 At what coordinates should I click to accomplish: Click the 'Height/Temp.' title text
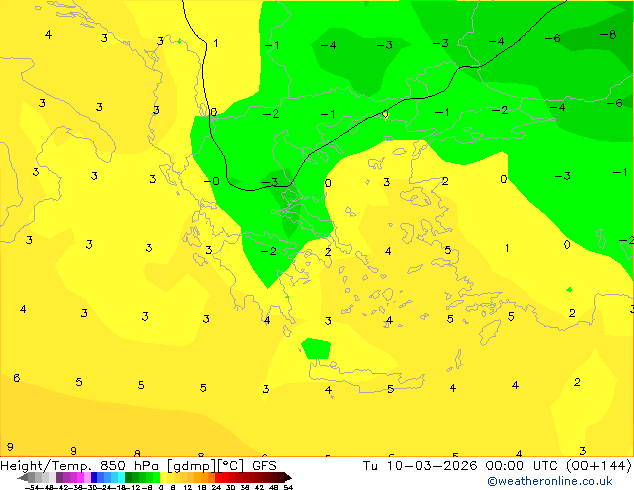click(46, 465)
